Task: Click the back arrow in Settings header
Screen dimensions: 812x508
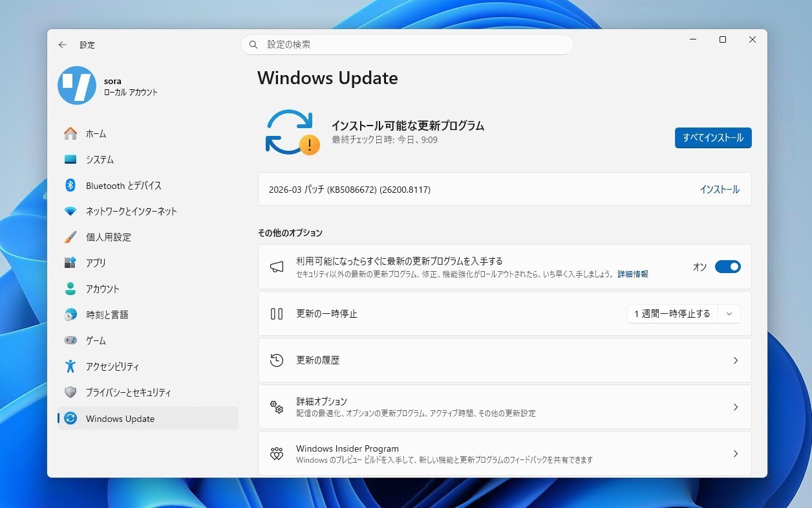Action: [62, 45]
